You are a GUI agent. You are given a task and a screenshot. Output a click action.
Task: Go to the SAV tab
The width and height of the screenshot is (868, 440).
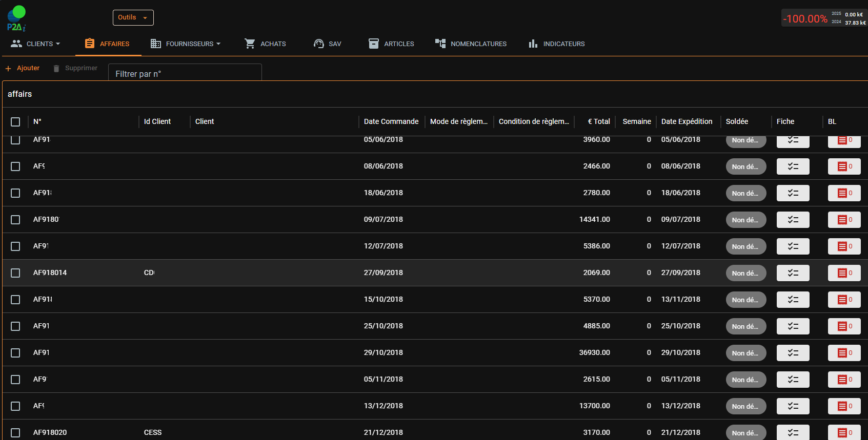[x=328, y=44]
